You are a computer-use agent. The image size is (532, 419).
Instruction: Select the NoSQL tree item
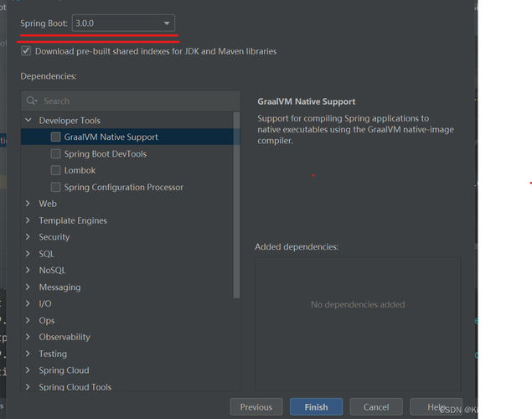pos(52,271)
